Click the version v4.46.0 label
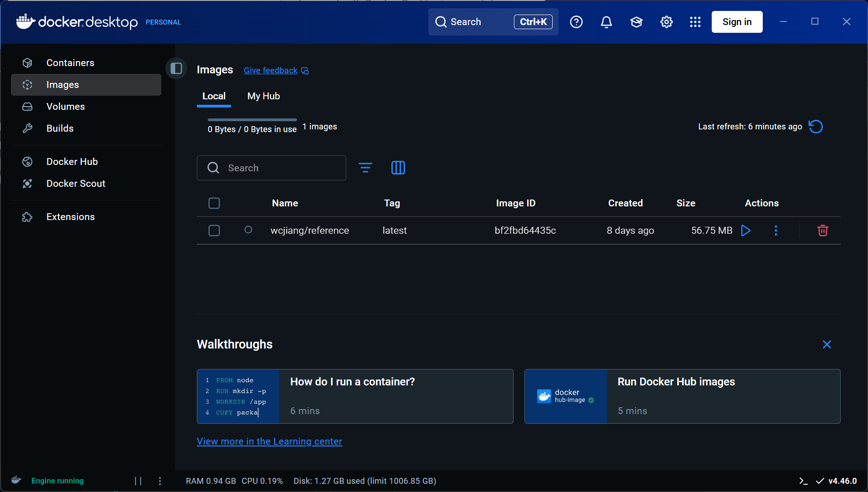868x492 pixels. pyautogui.click(x=842, y=481)
